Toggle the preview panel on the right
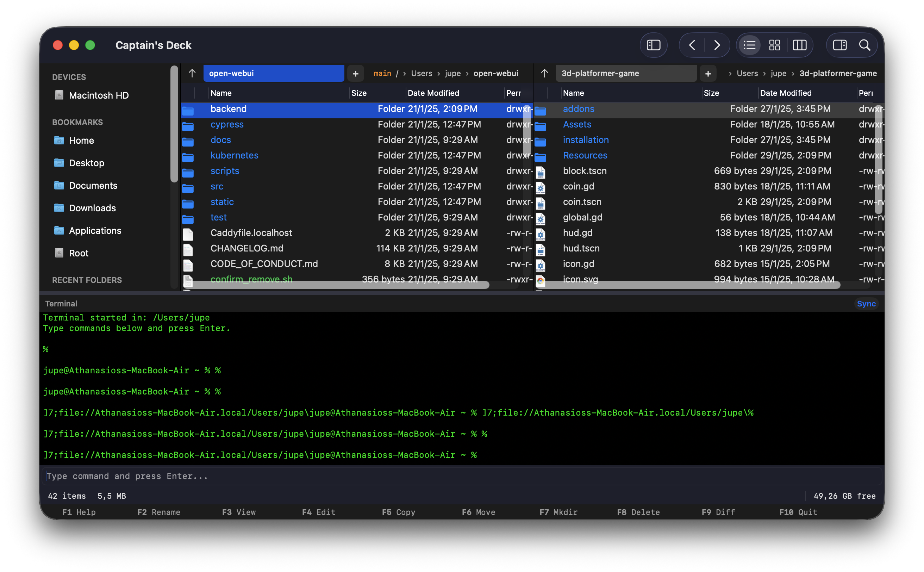Screen dimensions: 924x572 (840, 45)
